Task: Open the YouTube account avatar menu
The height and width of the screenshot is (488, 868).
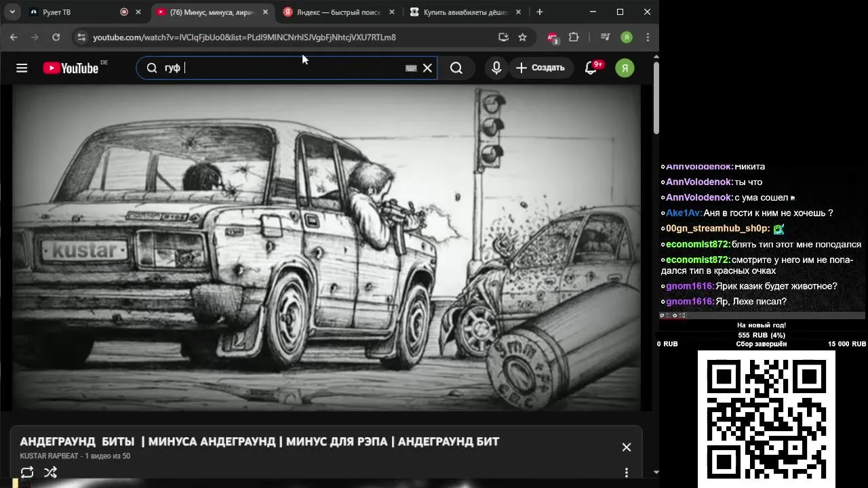Action: (x=625, y=68)
